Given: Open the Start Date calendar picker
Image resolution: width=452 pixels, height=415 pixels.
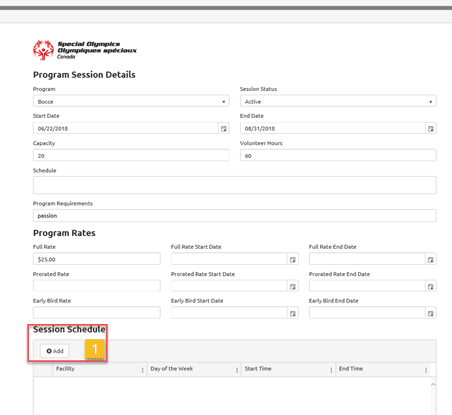Looking at the screenshot, I should point(224,129).
